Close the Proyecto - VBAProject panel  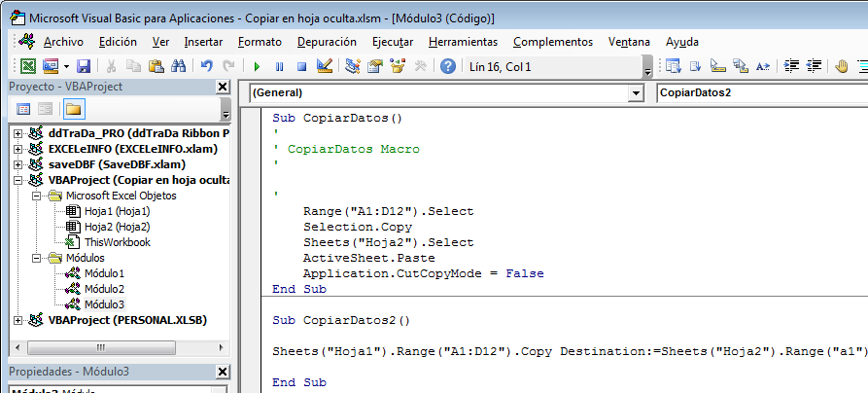(222, 87)
